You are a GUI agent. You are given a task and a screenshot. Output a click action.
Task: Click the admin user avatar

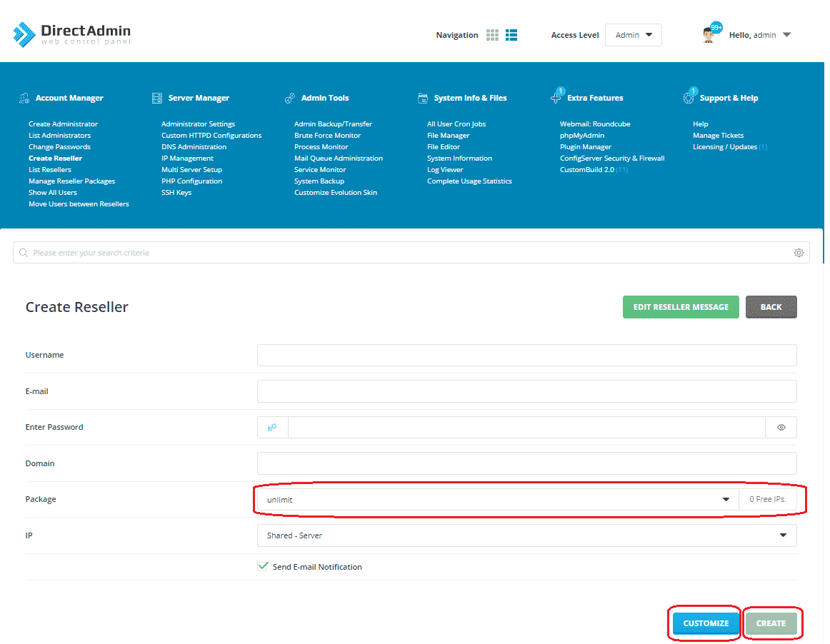pyautogui.click(x=709, y=35)
